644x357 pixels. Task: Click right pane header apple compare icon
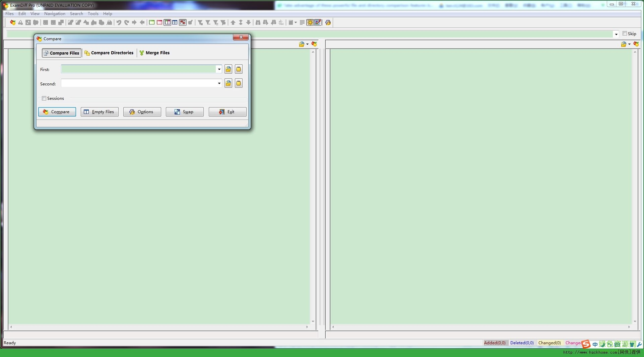(x=636, y=44)
